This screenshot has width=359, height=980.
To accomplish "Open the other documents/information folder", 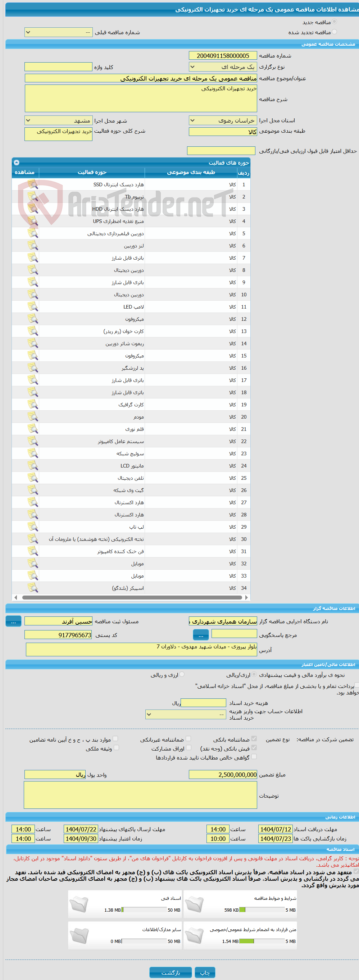I will (79, 936).
